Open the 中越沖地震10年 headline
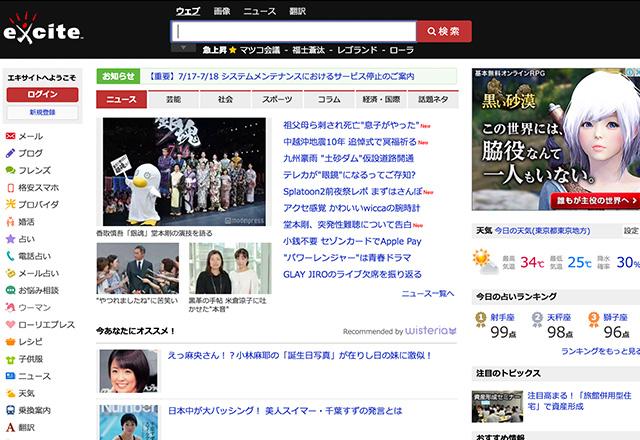 [x=350, y=142]
